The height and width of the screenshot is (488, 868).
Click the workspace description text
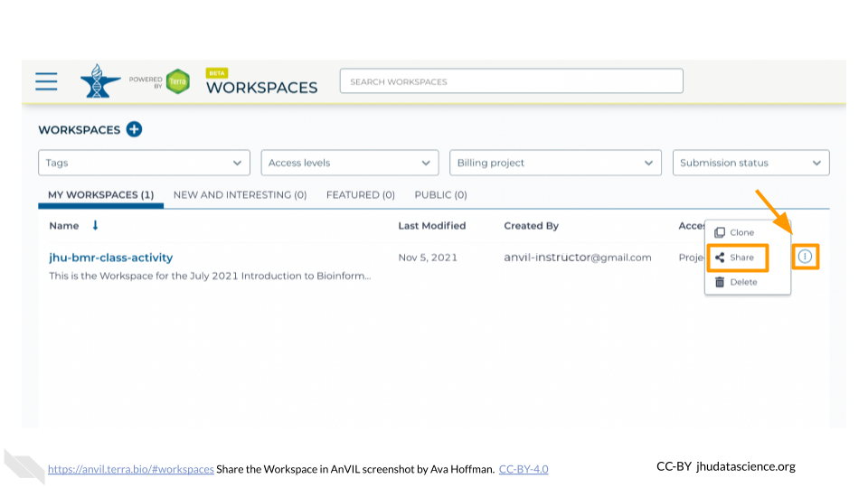tap(210, 276)
